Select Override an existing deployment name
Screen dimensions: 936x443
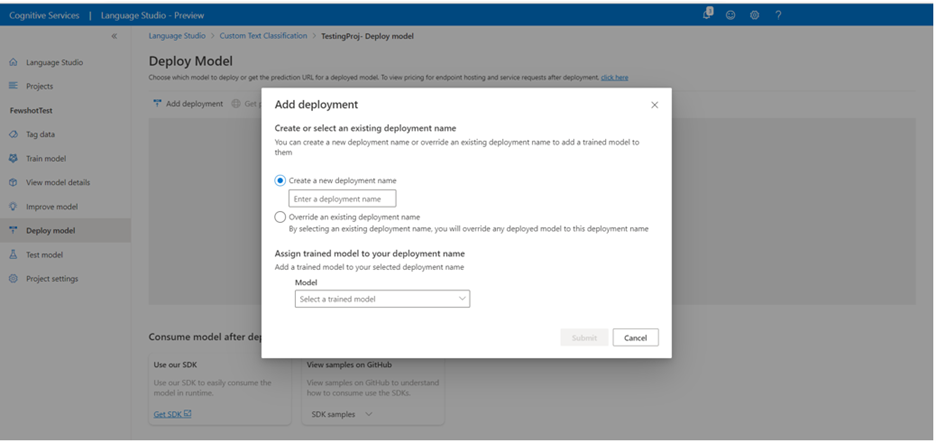[280, 217]
